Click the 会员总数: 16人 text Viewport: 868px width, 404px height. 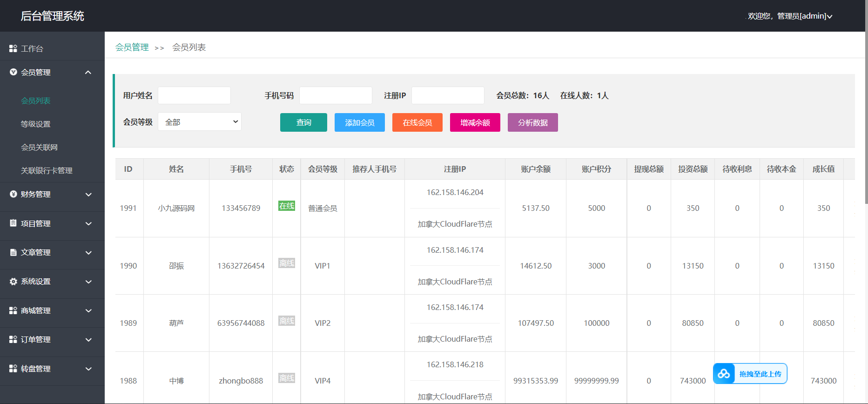tap(523, 95)
